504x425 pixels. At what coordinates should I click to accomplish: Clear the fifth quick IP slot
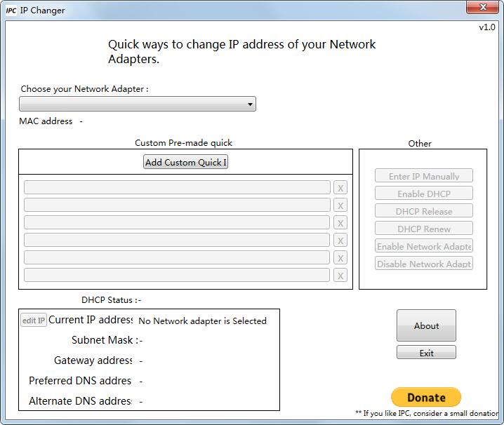tap(340, 258)
